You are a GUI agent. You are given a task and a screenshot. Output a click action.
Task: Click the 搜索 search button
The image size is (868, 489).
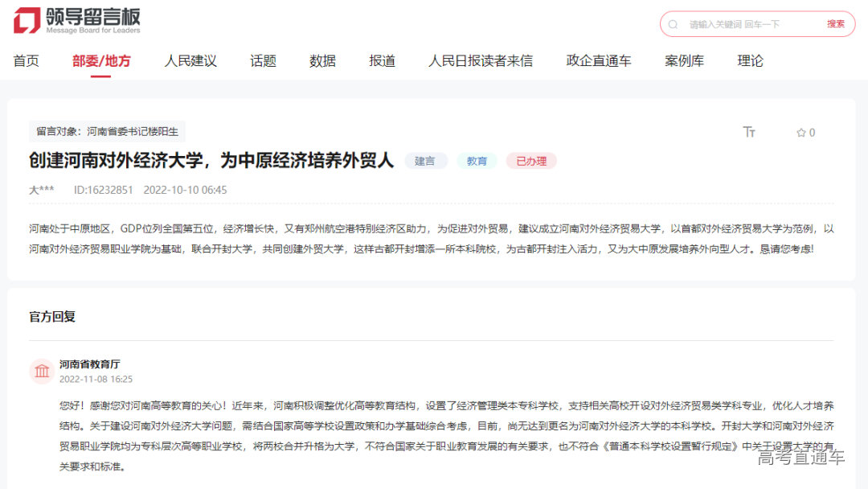(x=834, y=24)
